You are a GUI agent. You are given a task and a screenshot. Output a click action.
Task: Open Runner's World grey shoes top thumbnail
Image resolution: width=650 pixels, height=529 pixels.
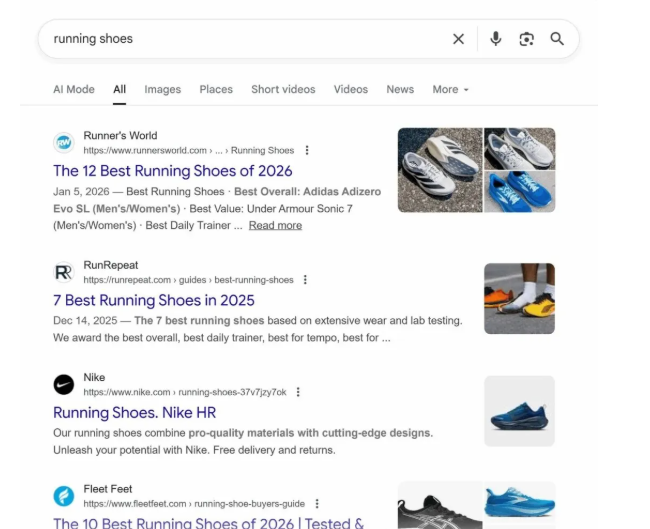coord(520,148)
